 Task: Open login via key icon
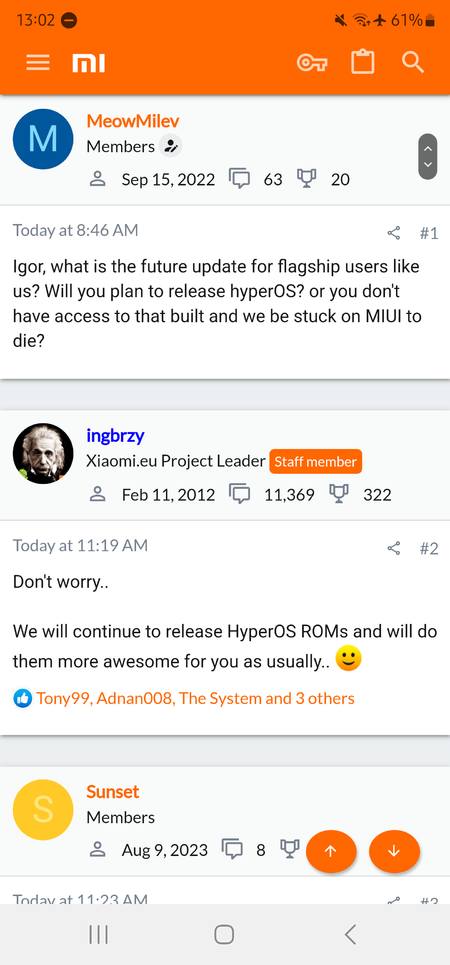click(x=312, y=63)
